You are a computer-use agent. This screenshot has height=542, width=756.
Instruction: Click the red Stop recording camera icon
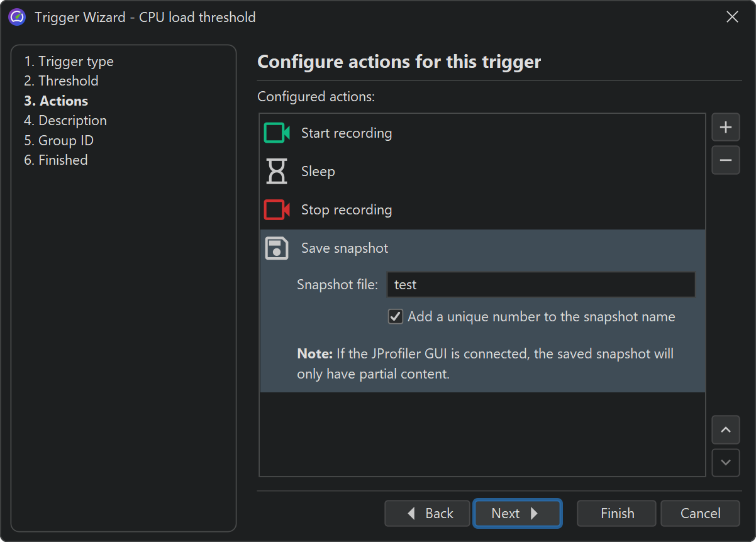coord(276,210)
